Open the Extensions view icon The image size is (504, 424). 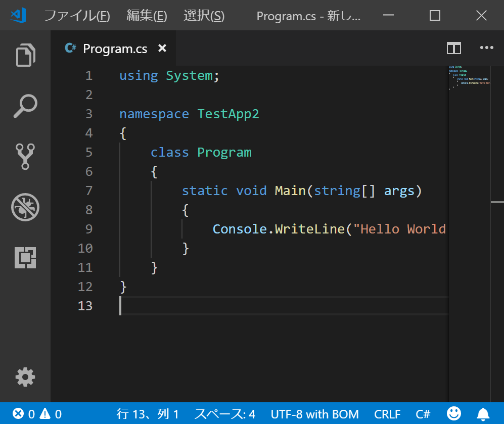click(25, 258)
